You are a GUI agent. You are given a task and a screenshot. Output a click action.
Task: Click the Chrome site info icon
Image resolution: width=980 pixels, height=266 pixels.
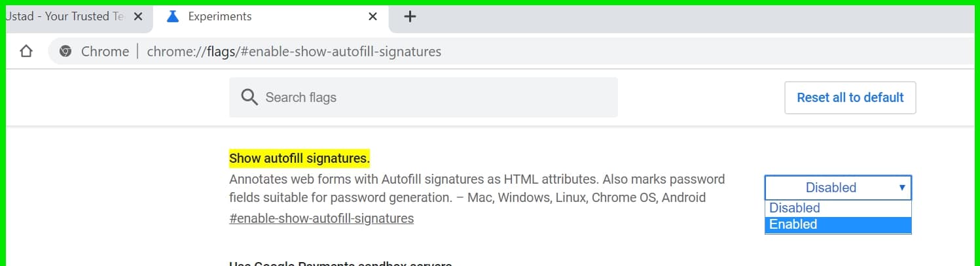click(x=65, y=52)
